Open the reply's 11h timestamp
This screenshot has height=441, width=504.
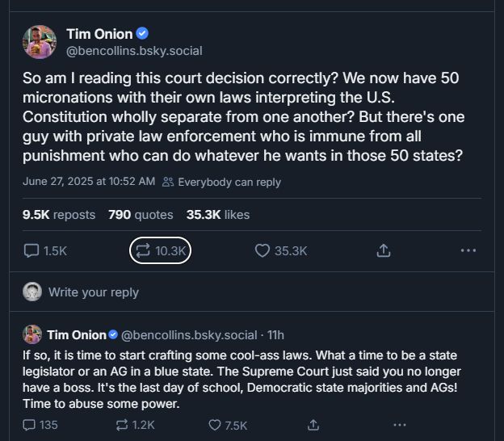point(275,334)
